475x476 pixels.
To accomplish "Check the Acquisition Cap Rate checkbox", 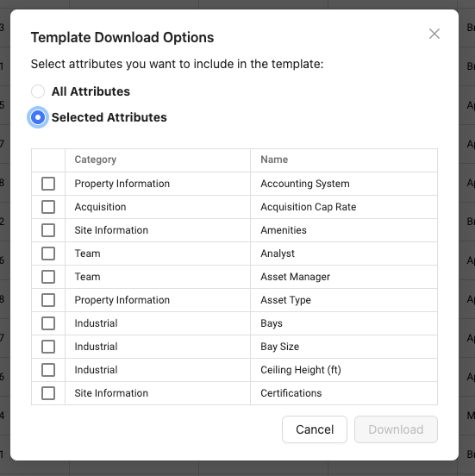I will [x=48, y=207].
